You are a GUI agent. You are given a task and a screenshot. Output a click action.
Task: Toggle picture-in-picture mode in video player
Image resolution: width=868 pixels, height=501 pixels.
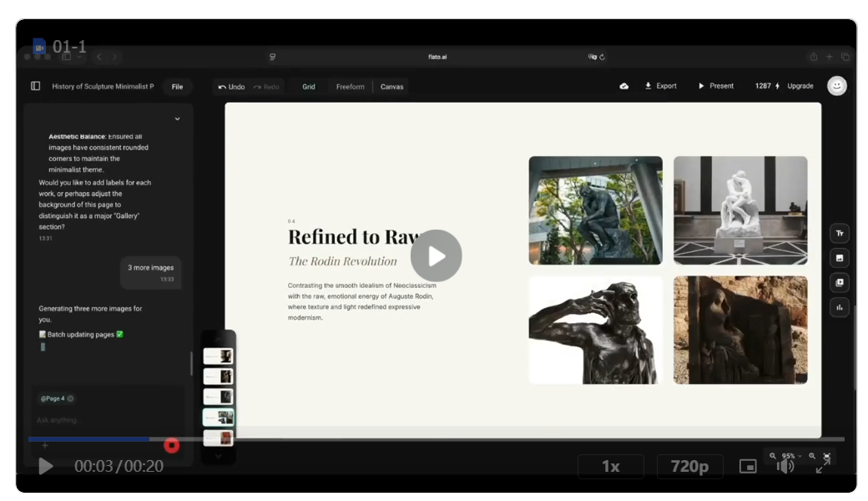[x=748, y=466]
